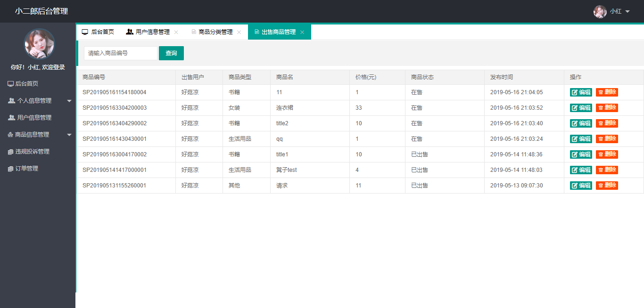Click the users icon in 用户信息管理 tab

[130, 32]
